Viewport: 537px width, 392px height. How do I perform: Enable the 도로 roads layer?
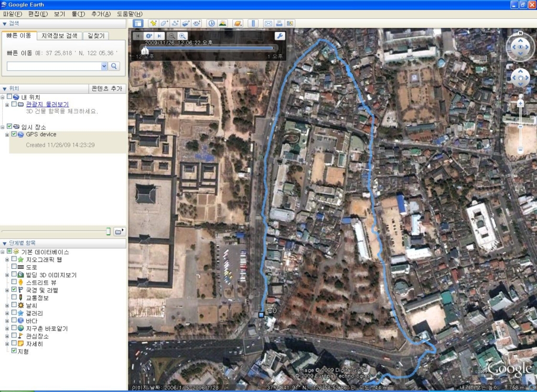[x=14, y=266]
